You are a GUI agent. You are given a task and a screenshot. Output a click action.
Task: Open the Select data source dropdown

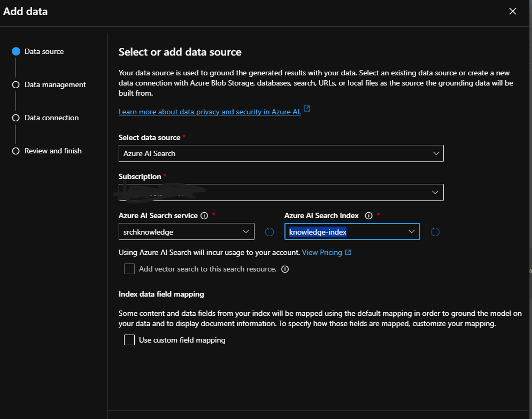(x=281, y=153)
